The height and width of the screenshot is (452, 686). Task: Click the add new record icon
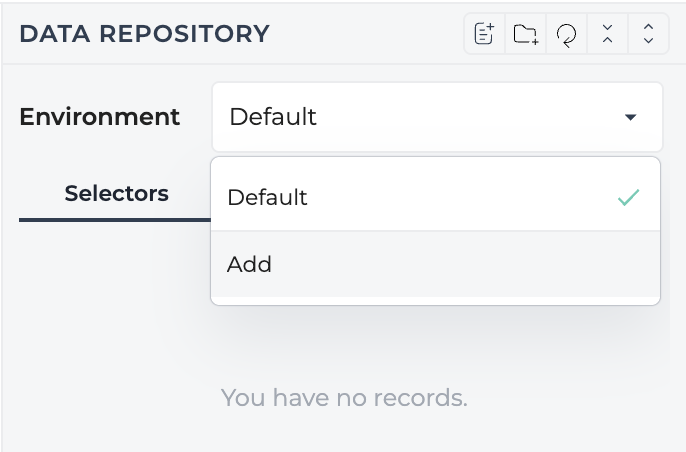coord(484,34)
